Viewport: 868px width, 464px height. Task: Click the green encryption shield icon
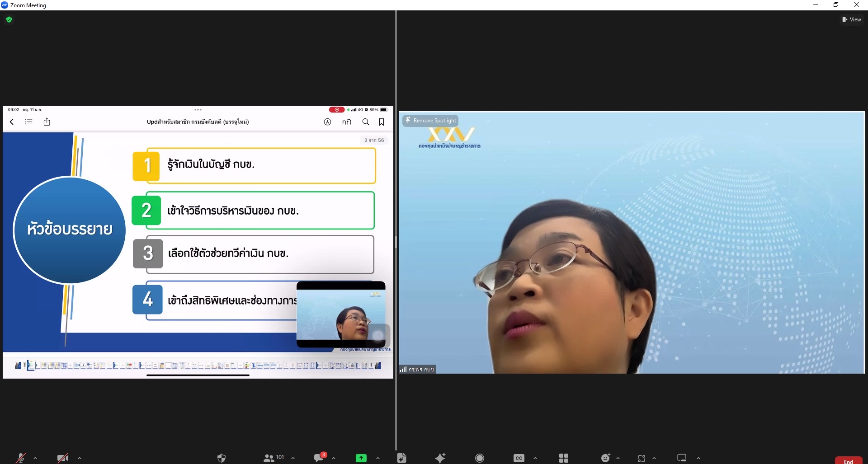point(9,19)
